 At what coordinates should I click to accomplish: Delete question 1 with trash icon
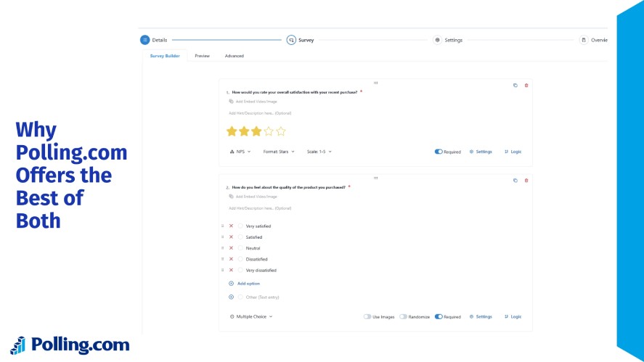pos(526,86)
